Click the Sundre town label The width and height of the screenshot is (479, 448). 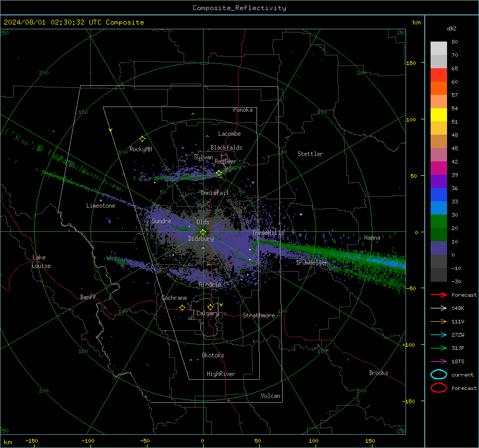coord(161,221)
